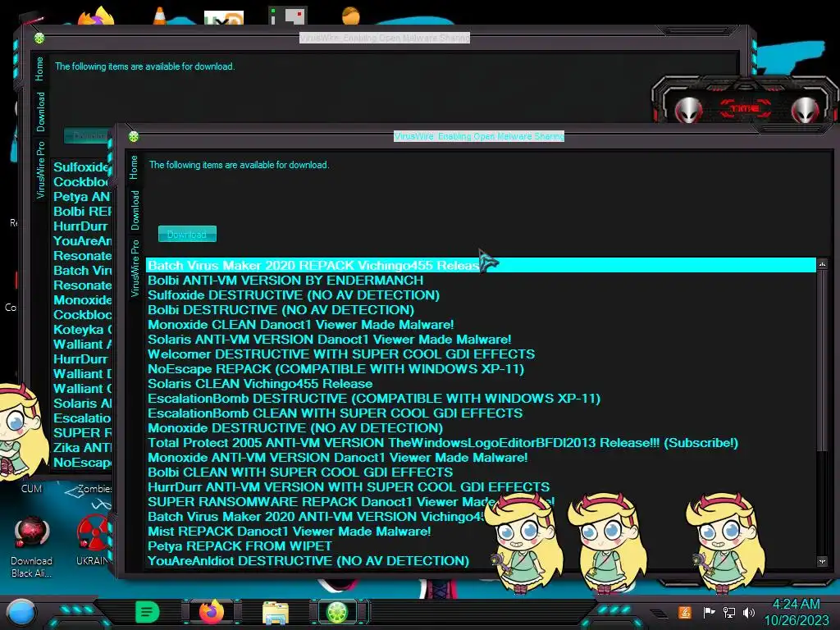Select 'Sulfoxide' row in back window list
The width and height of the screenshot is (840, 630).
[x=81, y=167]
